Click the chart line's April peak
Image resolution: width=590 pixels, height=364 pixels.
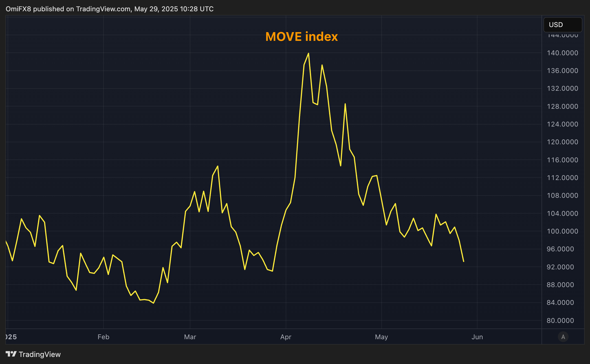[308, 53]
